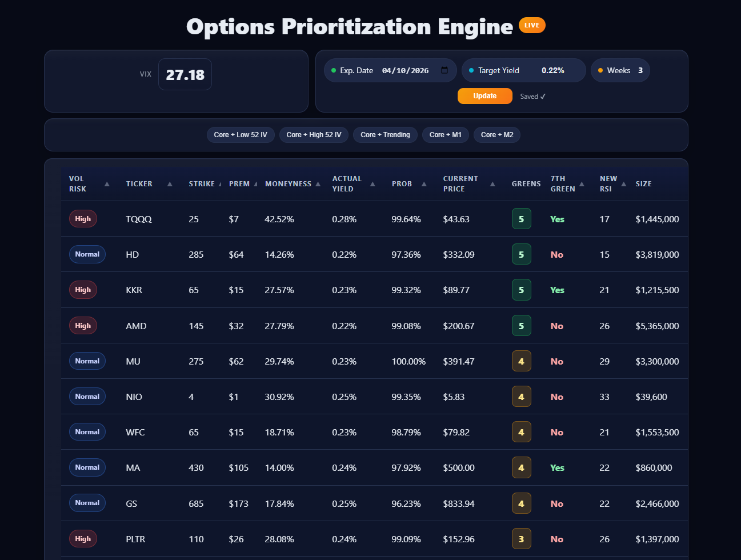Open the Exp. Date calendar picker icon
This screenshot has width=741, height=560.
click(x=444, y=70)
